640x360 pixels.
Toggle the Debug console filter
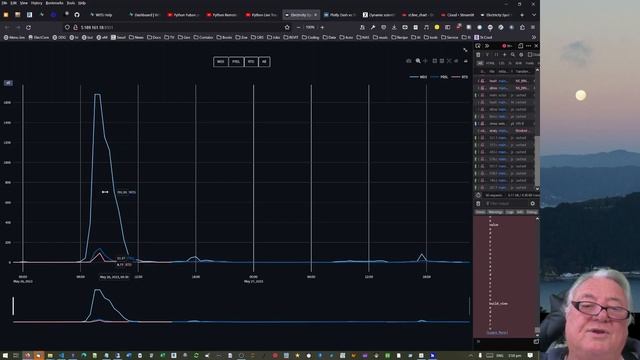pos(531,212)
